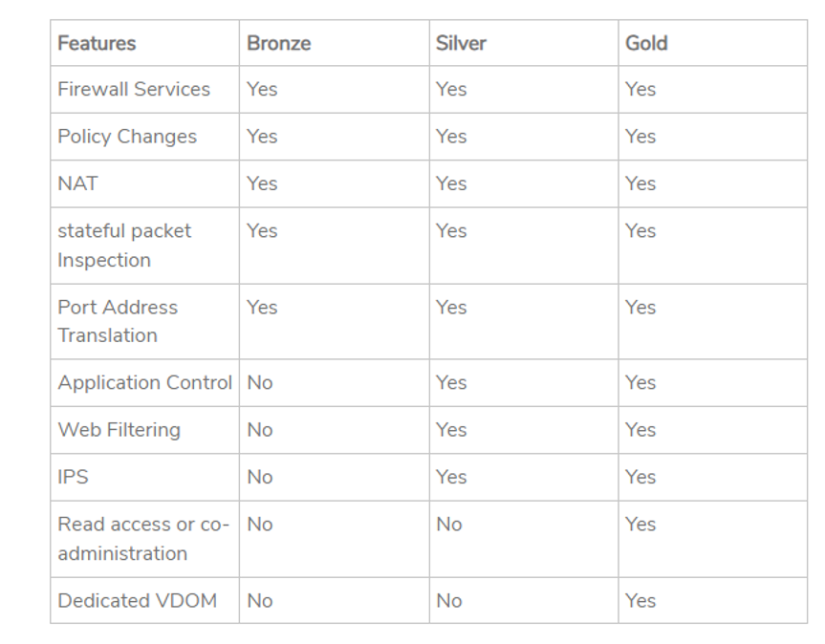Click the Bronze column header
This screenshot has height=644, width=825.
(x=278, y=43)
